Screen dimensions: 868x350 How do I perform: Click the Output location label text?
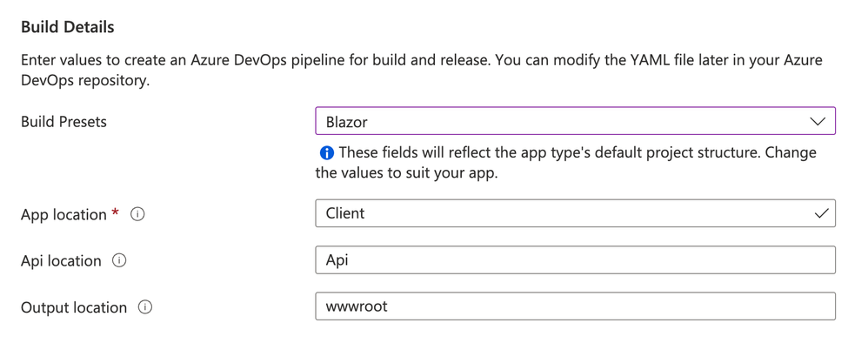coord(74,307)
